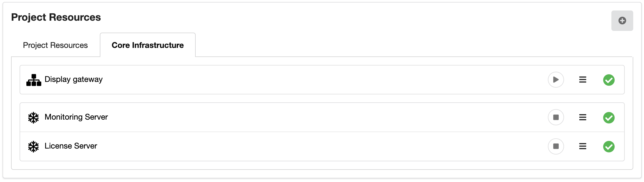This screenshot has width=644, height=182.
Task: Open the Display gateway hamburger menu
Action: pyautogui.click(x=582, y=80)
